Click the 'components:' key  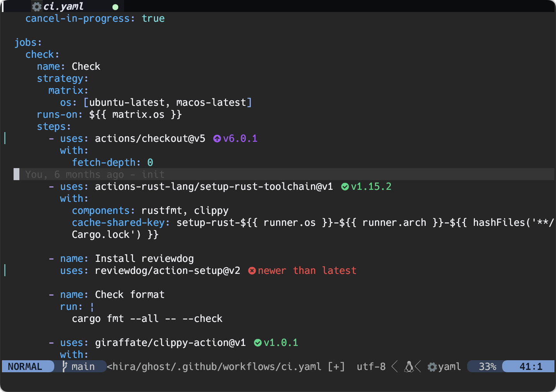click(104, 211)
